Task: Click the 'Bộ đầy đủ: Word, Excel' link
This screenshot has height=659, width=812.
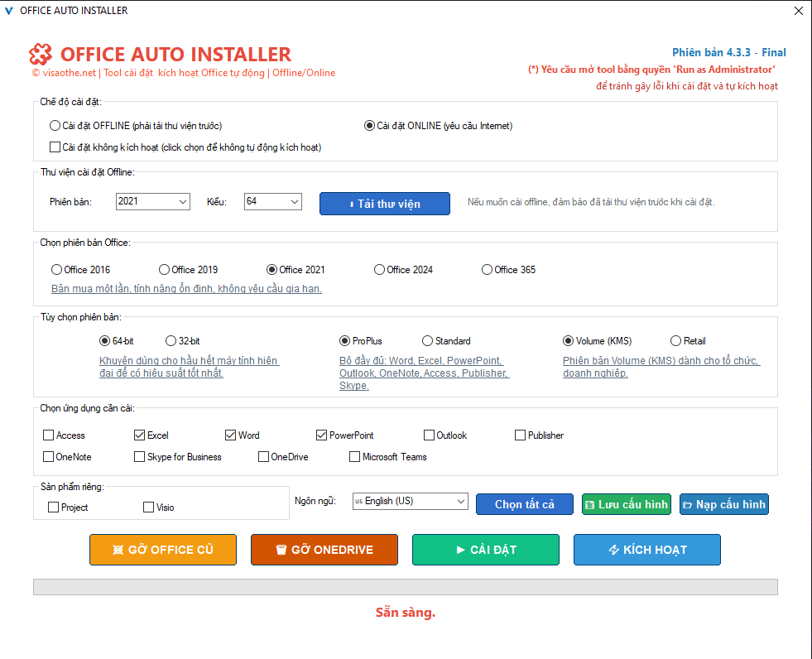Action: point(425,373)
